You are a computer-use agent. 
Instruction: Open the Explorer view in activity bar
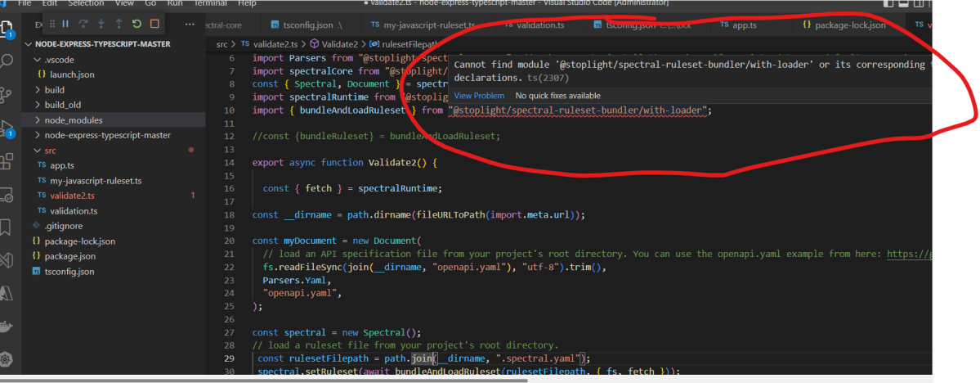pos(7,29)
